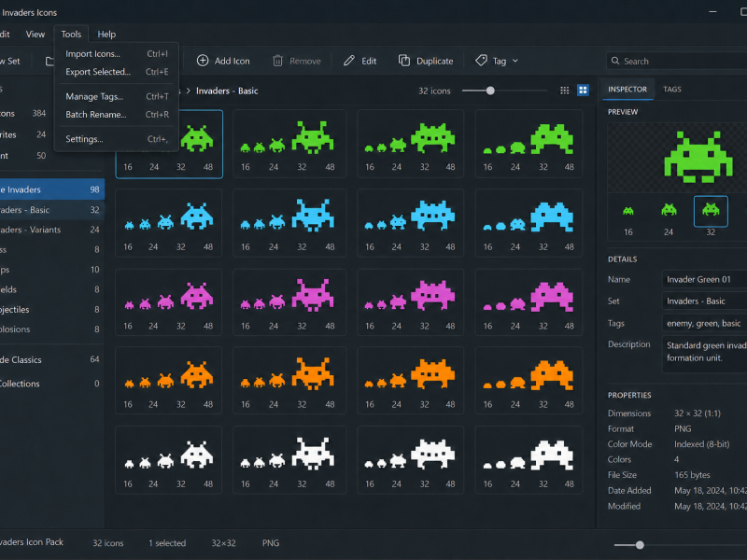Select third magenta invader icon card
Image resolution: width=747 pixels, height=560 pixels.
(x=410, y=302)
